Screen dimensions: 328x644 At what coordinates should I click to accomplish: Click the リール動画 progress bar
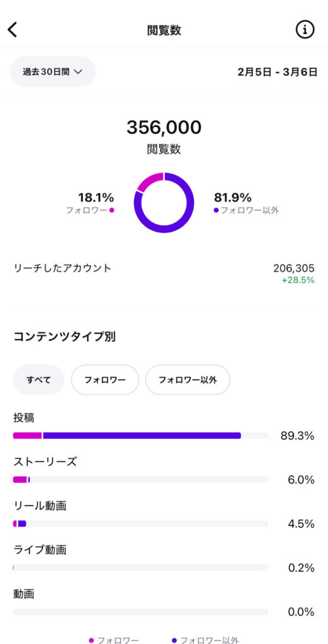pyautogui.click(x=140, y=524)
